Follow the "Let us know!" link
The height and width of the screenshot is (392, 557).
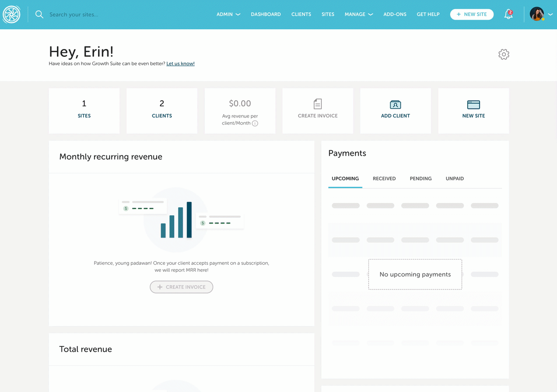click(180, 64)
